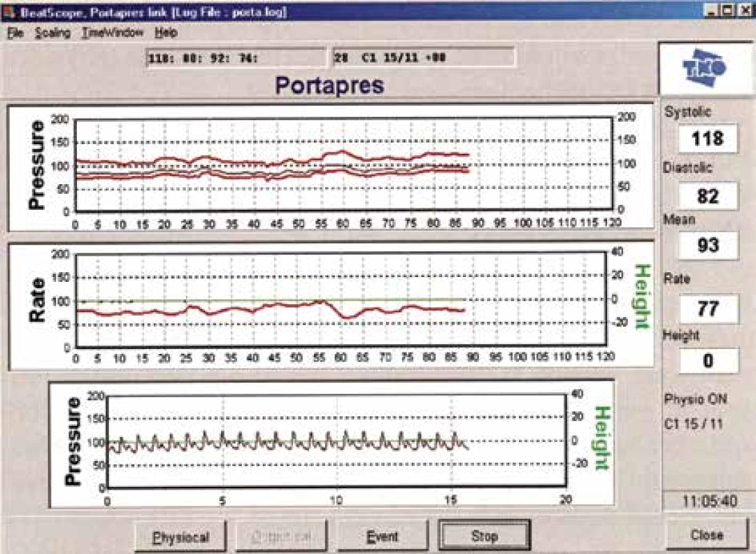Click the clock reading 11:05:40

pyautogui.click(x=710, y=501)
